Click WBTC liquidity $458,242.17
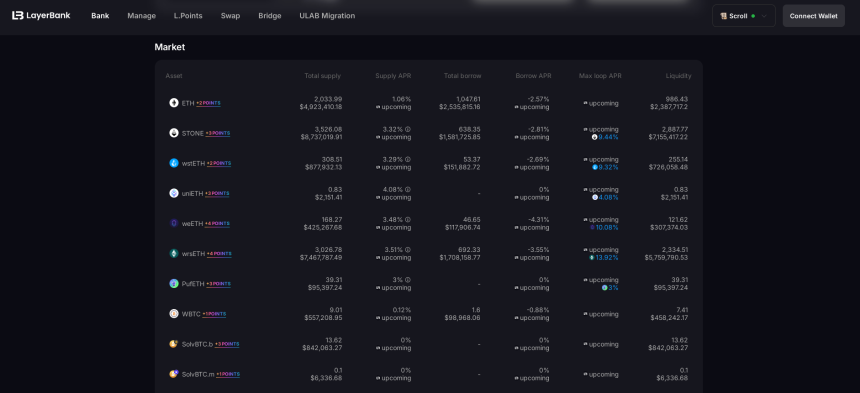Screen dimensions: 860x393 669,318
